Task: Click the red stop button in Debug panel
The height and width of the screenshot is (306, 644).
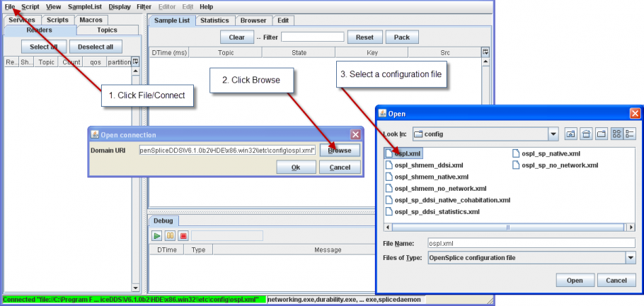Action: (x=183, y=236)
